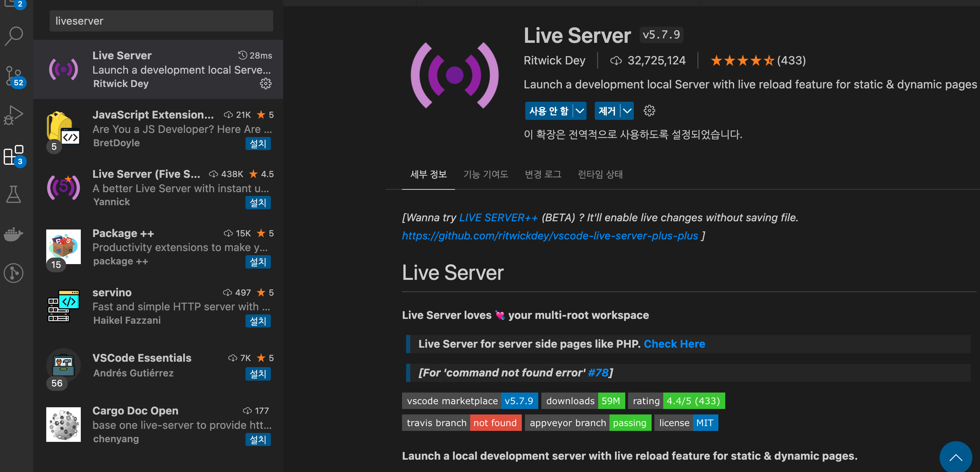Viewport: 980px width, 472px height.
Task: Select Live Server item in results list
Action: point(158,69)
